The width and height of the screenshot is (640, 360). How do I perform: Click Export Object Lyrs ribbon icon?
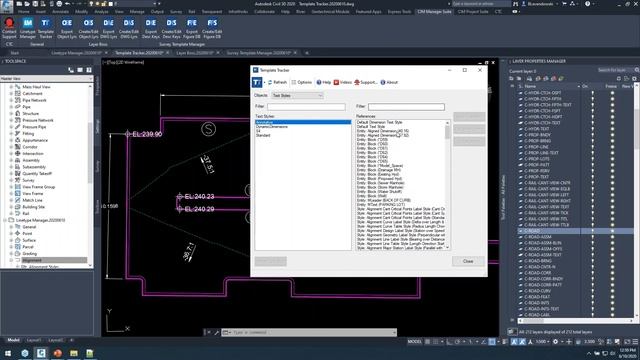[67, 28]
